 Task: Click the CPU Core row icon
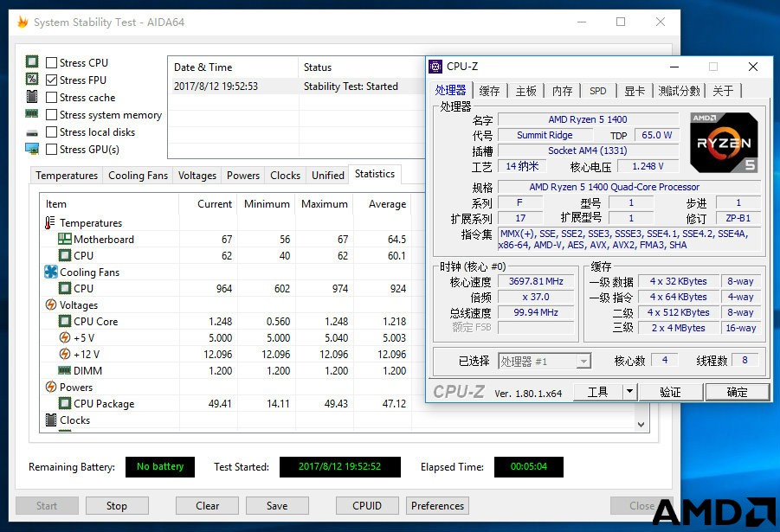coord(65,321)
